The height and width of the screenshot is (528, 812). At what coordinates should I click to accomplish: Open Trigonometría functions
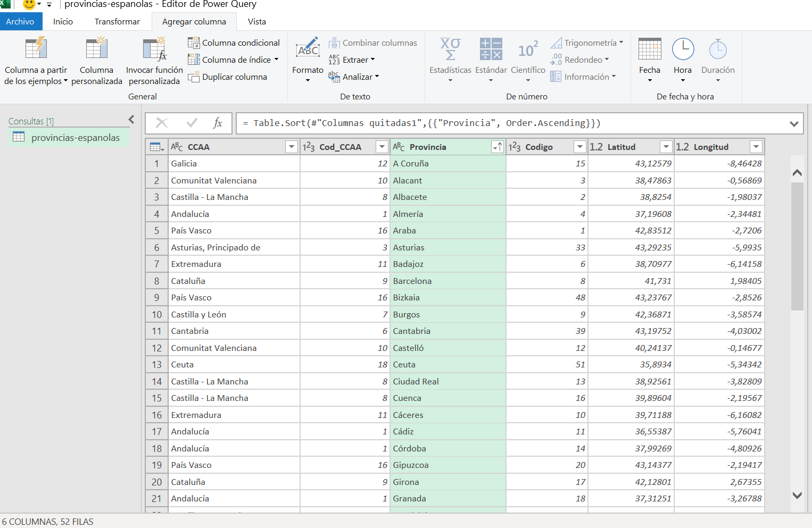click(x=587, y=43)
